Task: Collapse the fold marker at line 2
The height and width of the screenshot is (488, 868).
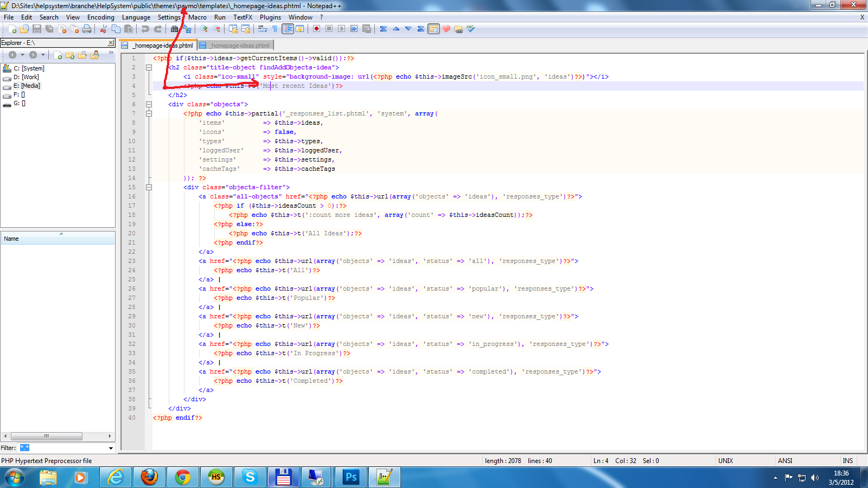Action: pyautogui.click(x=149, y=68)
